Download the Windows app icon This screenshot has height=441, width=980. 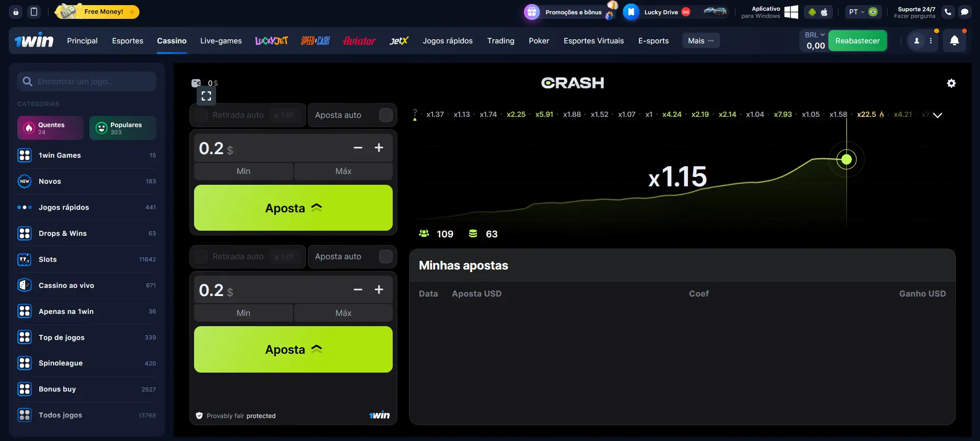click(791, 12)
